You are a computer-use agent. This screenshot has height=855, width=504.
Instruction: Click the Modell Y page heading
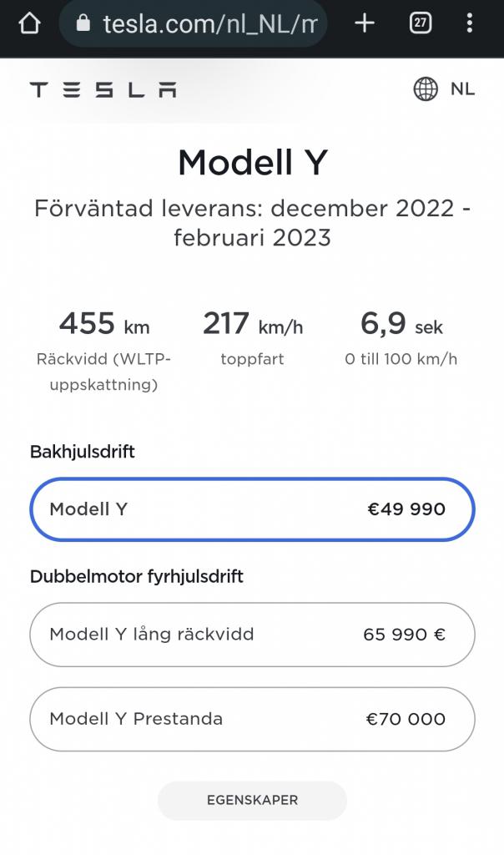coord(252,163)
